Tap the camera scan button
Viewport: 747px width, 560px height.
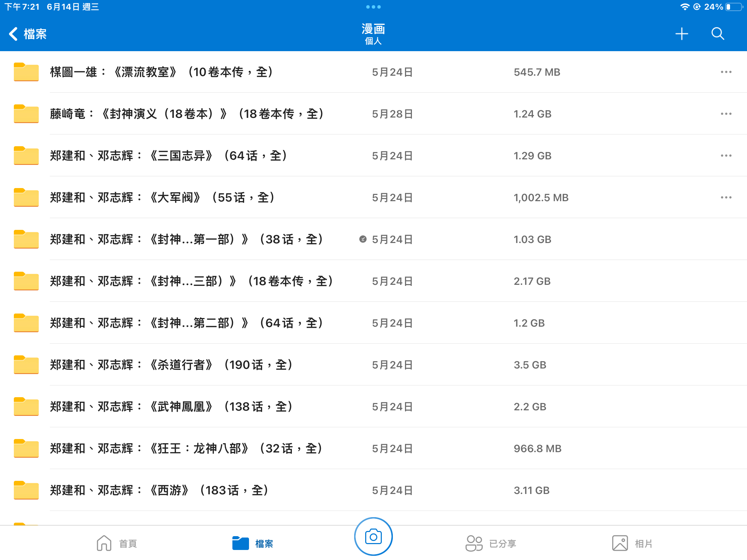pos(373,537)
